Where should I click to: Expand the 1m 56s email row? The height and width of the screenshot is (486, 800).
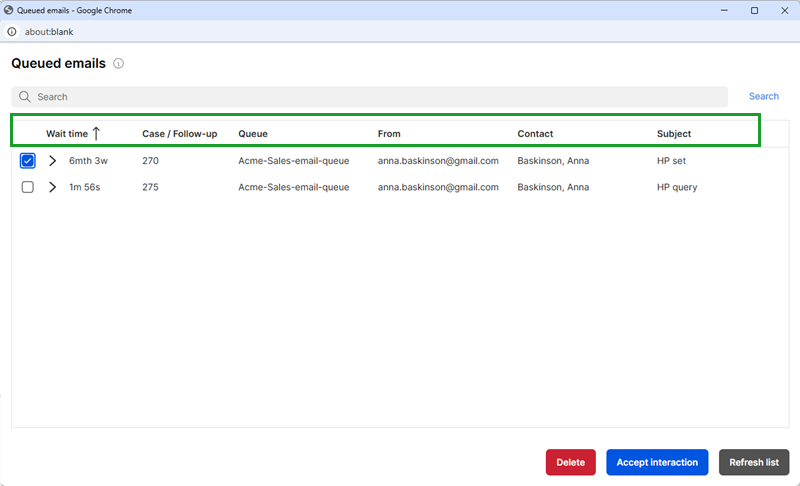tap(53, 187)
